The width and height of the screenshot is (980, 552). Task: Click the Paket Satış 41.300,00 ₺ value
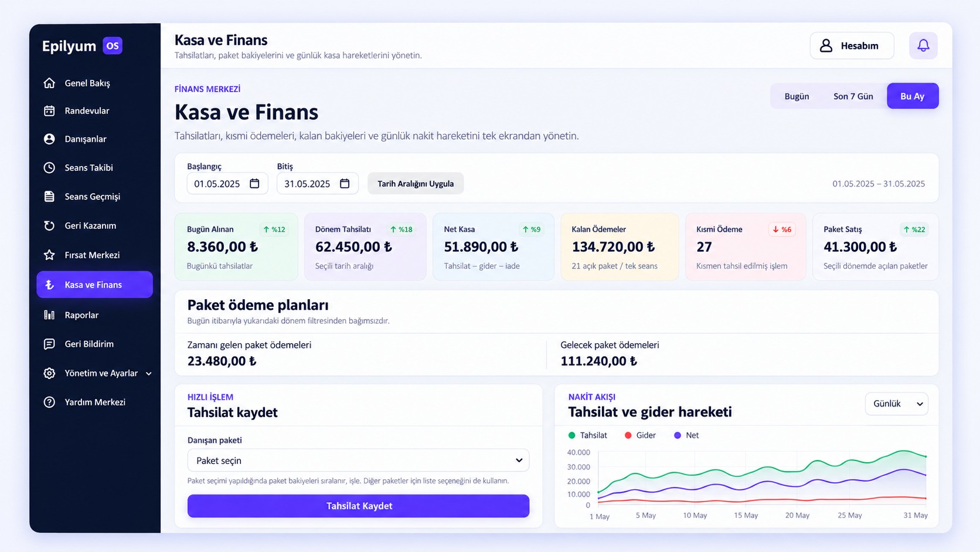pyautogui.click(x=860, y=247)
